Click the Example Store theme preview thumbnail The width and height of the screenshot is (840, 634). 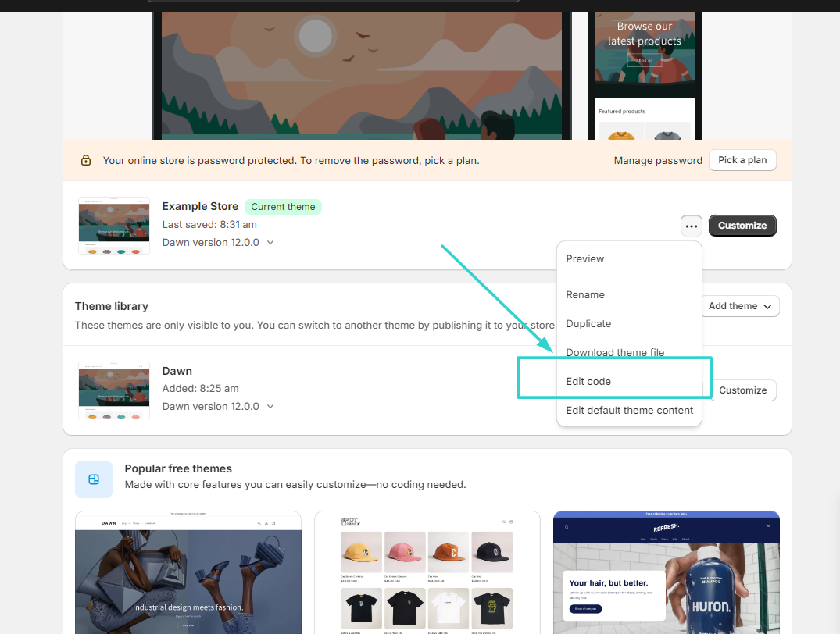(113, 226)
